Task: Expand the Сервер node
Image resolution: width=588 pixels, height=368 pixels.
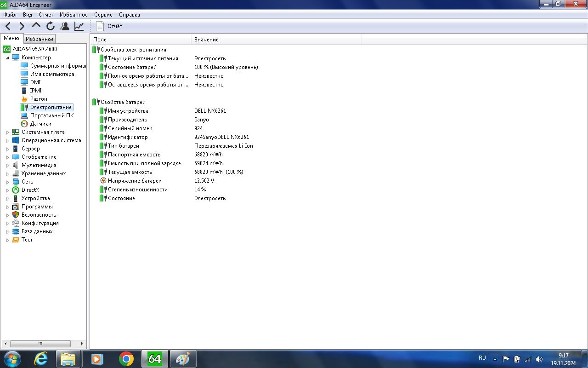Action: point(7,149)
